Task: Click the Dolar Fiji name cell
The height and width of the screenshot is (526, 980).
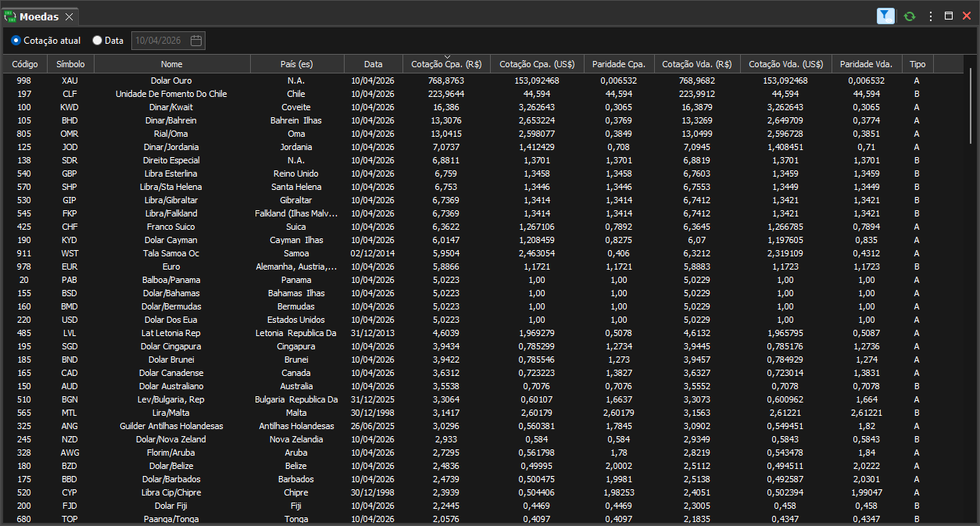Action: [171, 506]
